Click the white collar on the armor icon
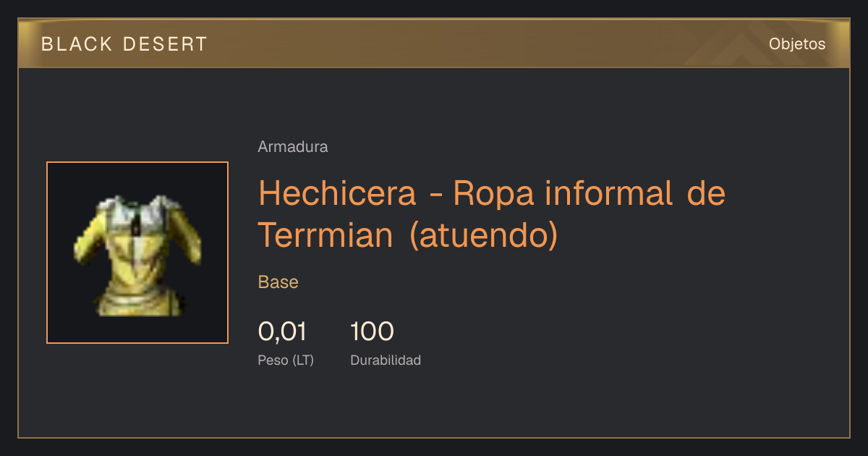This screenshot has height=456, width=868. point(136,210)
